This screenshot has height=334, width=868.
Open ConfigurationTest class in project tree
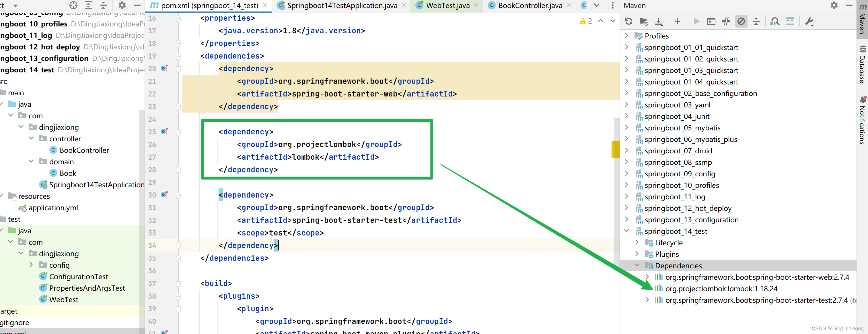point(79,276)
